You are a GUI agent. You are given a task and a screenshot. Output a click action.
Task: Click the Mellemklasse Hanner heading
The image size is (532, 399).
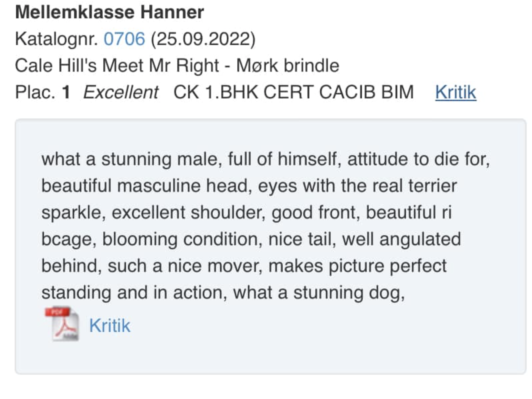(x=110, y=12)
